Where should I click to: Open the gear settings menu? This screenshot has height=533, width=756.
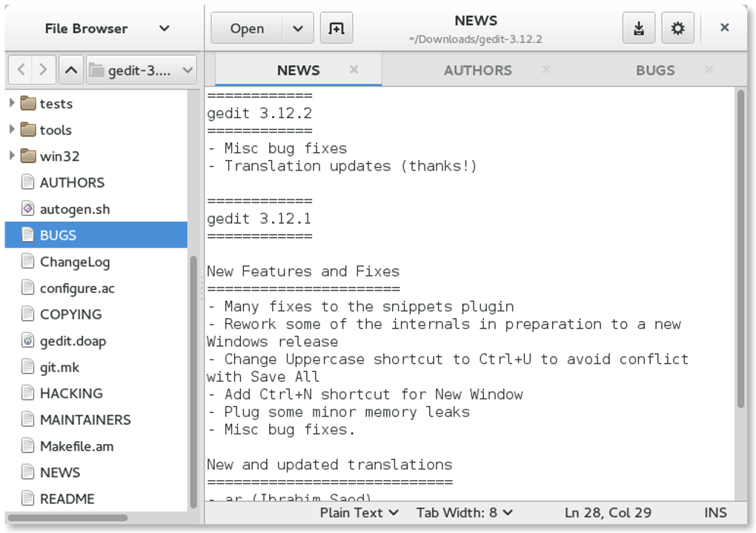tap(677, 28)
